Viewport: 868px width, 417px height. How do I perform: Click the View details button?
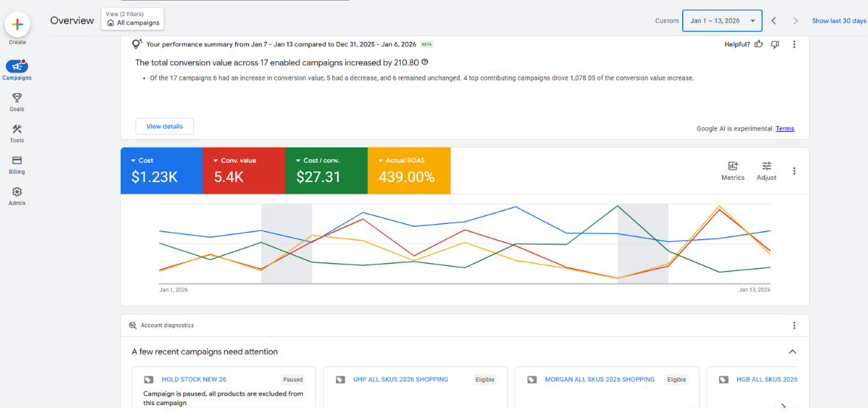(x=164, y=126)
